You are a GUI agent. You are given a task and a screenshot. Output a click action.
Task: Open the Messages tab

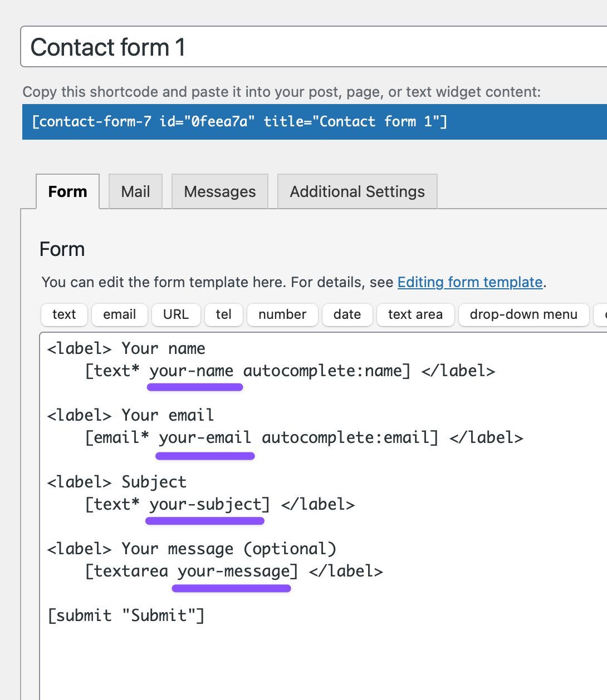[x=220, y=191]
